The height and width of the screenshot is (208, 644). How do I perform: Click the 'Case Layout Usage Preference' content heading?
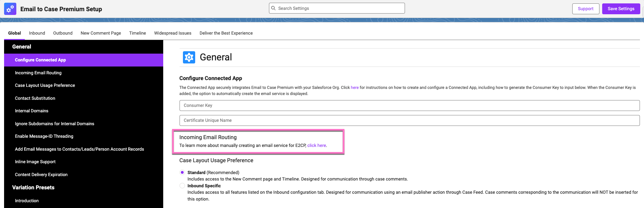(216, 160)
